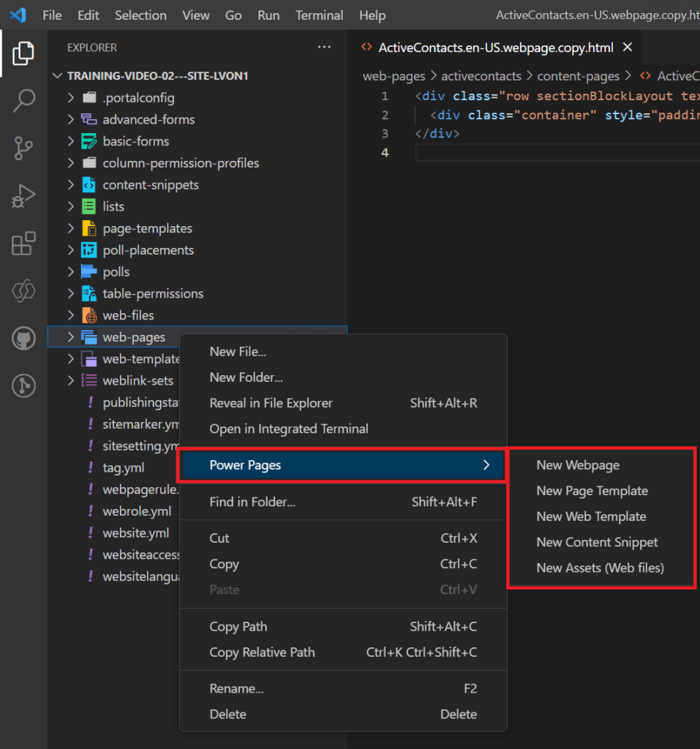Select the Explorer icon in the activity bar

(23, 53)
